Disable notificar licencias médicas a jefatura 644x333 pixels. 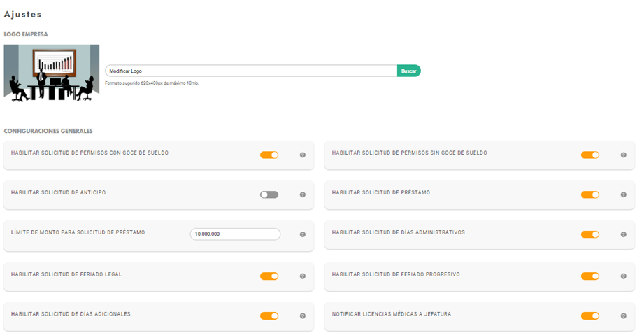(x=590, y=316)
